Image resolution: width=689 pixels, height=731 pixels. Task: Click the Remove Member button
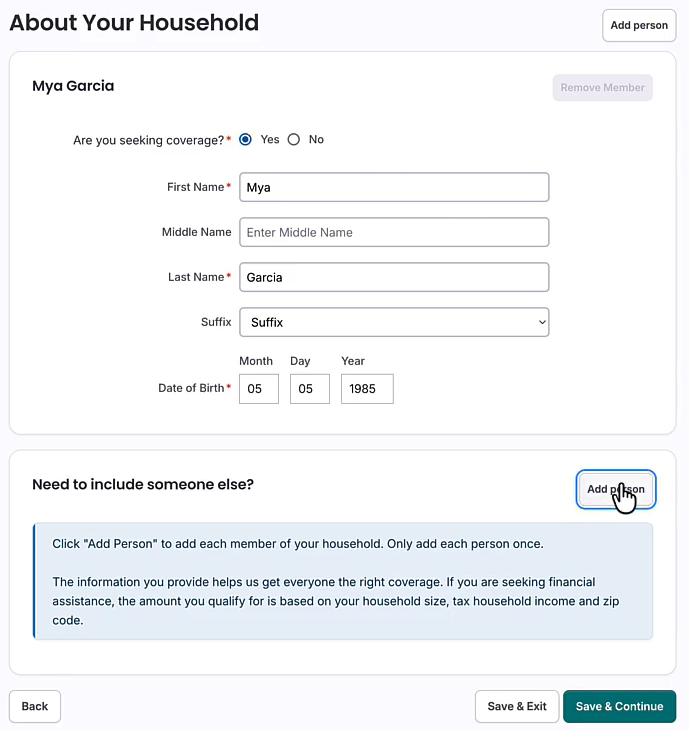click(x=602, y=88)
